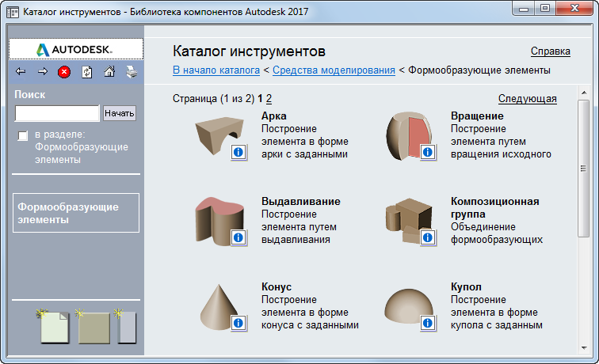
Task: Select the Арка arch shape thumbnail
Action: [219, 135]
